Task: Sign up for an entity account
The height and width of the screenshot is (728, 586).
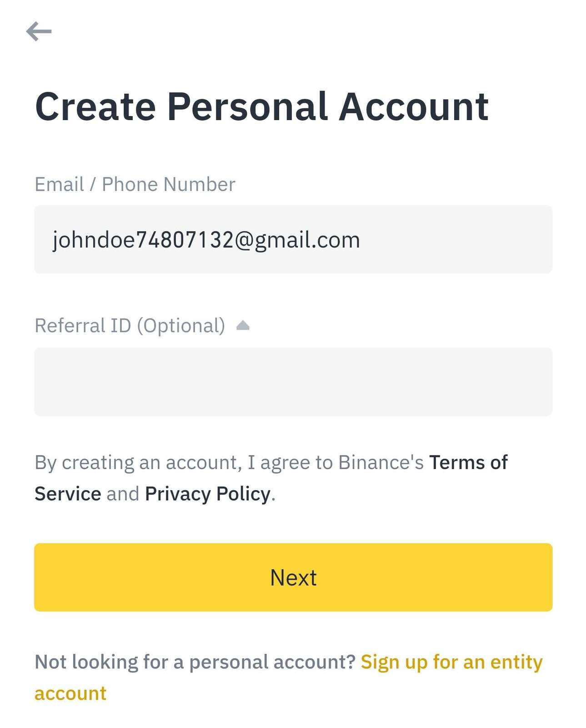Action: 451,662
